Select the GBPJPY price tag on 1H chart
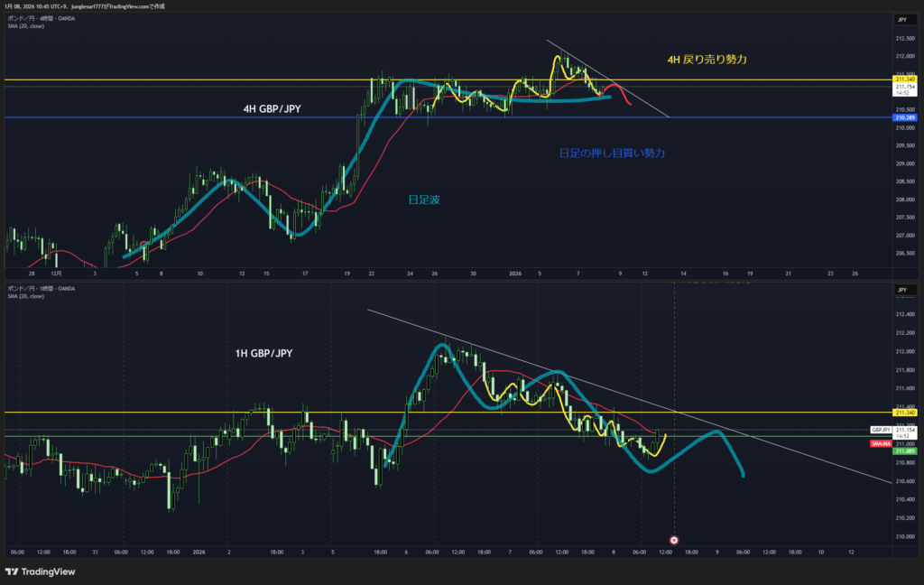Image resolution: width=924 pixels, height=585 pixels. [881, 430]
